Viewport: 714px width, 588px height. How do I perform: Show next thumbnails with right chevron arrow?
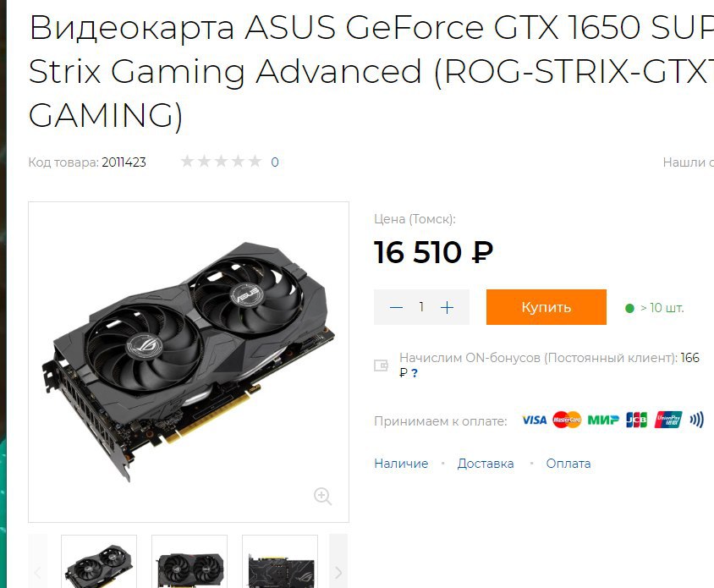pos(338,572)
